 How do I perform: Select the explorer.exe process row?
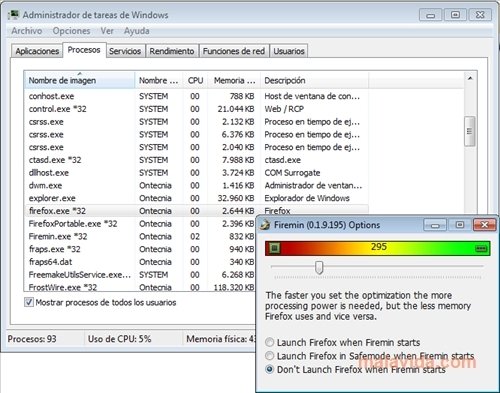196,198
